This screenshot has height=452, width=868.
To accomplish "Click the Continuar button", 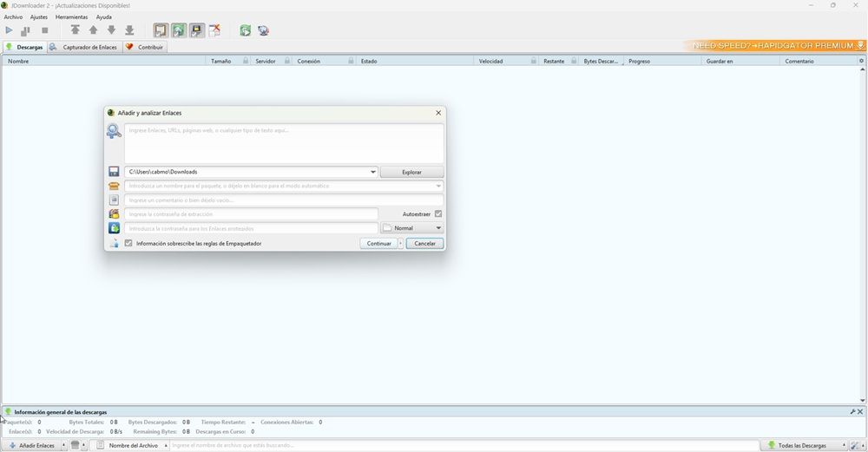I will (378, 244).
